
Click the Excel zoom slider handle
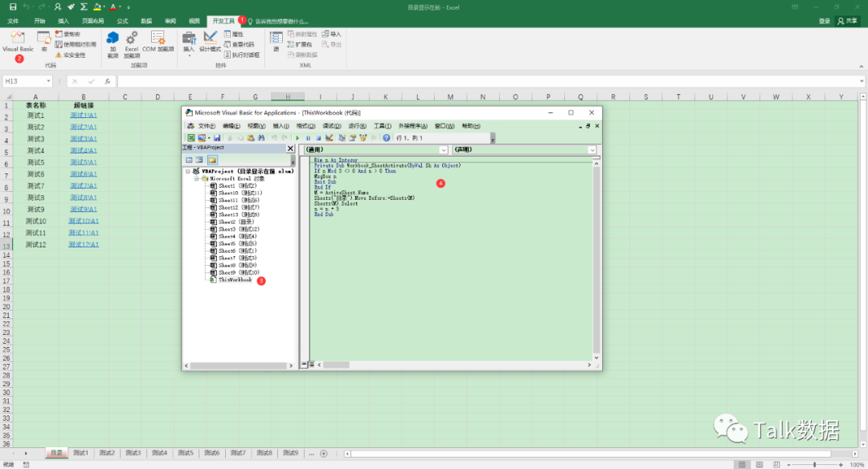(x=815, y=464)
